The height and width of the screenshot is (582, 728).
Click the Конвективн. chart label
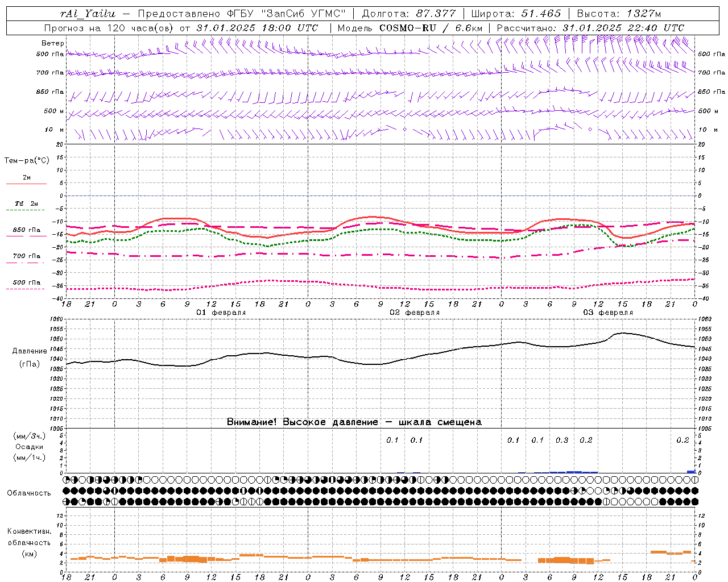[29, 531]
